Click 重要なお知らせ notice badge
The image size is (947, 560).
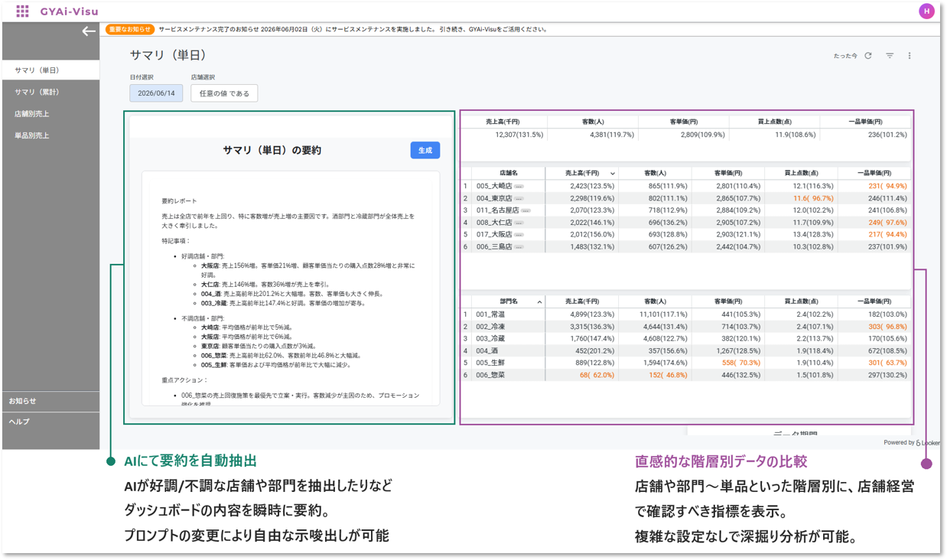(130, 29)
